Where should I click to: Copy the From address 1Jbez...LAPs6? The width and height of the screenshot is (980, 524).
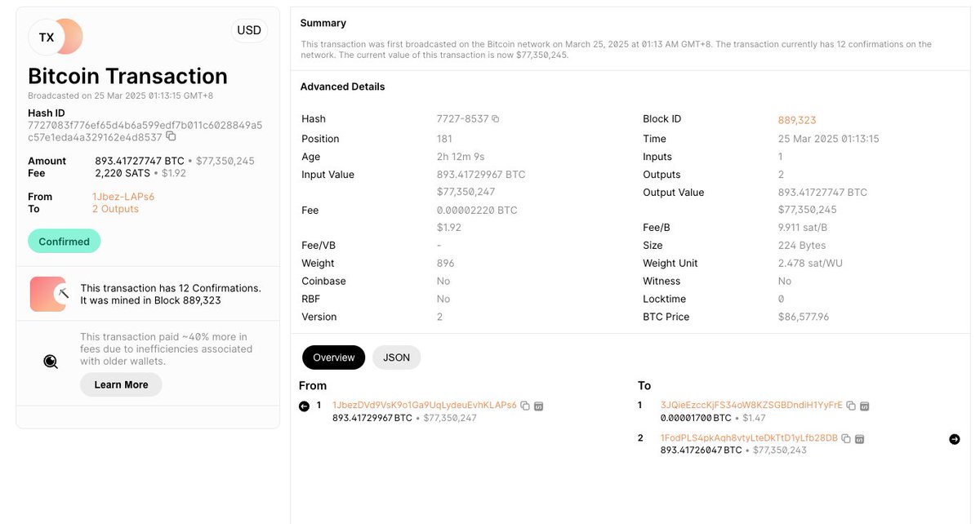525,406
